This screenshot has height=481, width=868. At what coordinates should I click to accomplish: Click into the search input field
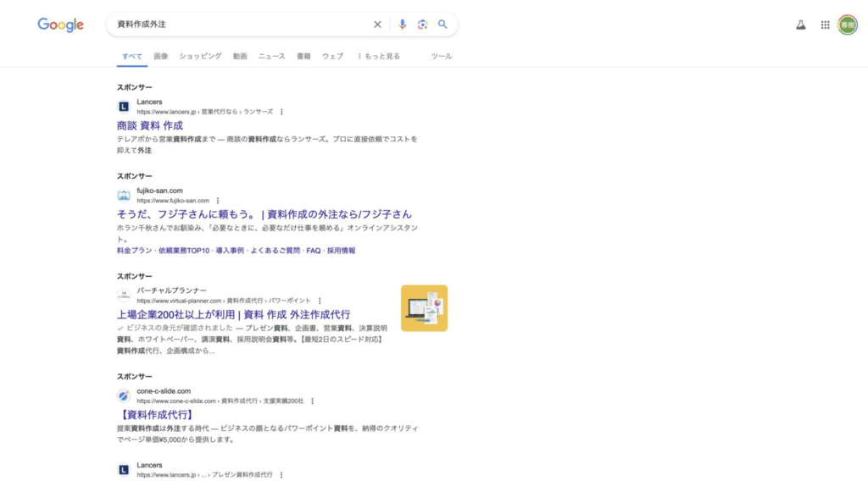pyautogui.click(x=237, y=25)
